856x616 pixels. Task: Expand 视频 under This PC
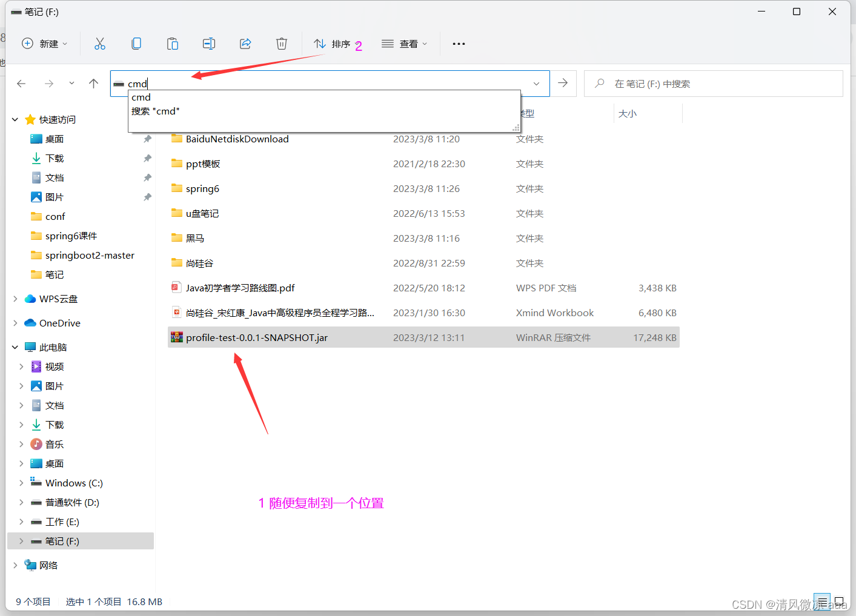[21, 366]
